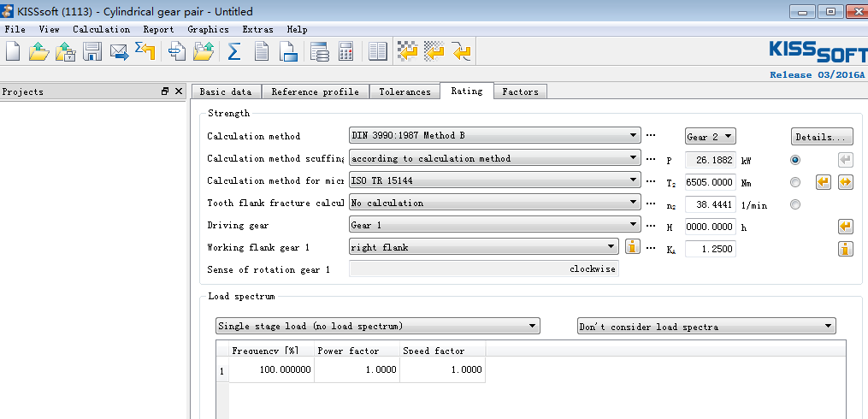Open the micropitting method ISO TR 15144 dropdown
This screenshot has width=868, height=419.
point(495,180)
